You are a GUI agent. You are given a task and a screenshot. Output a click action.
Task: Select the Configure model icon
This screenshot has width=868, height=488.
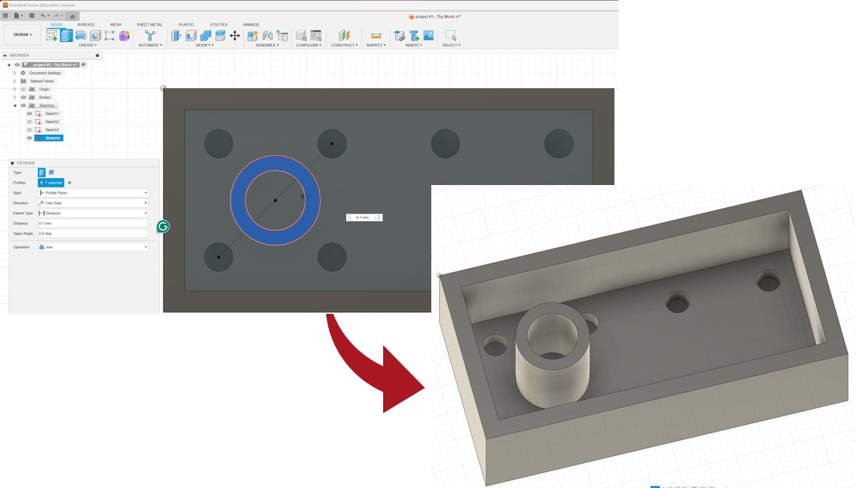tap(301, 36)
